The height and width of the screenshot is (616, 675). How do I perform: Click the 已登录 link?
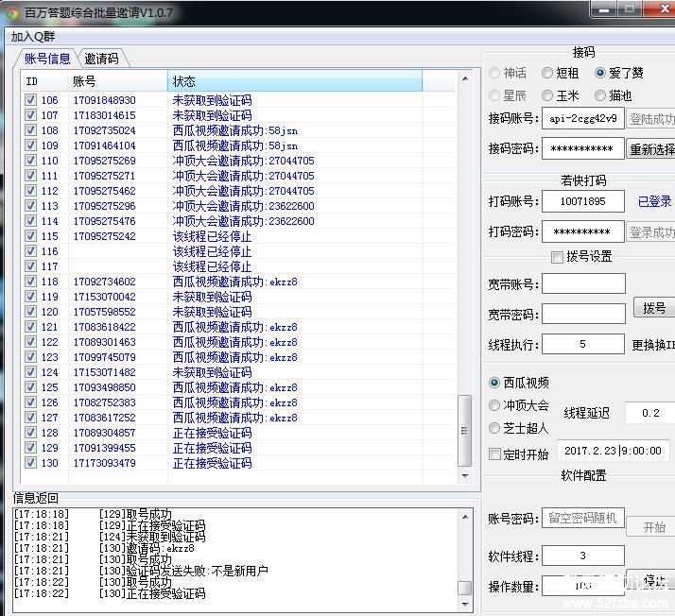654,201
